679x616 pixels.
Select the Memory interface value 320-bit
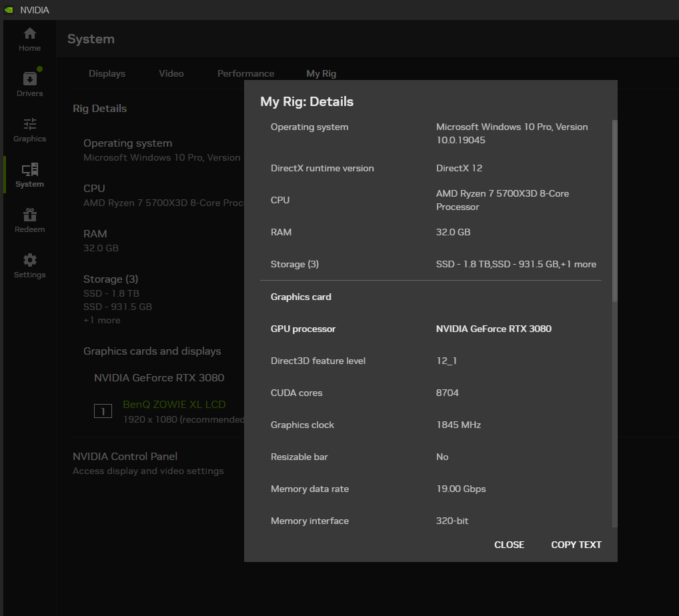452,521
